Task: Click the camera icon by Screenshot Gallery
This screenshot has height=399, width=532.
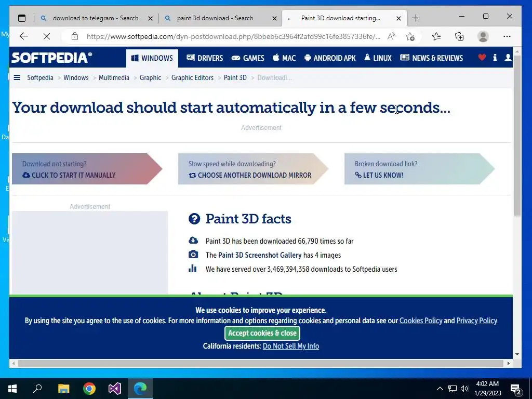Action: coord(193,255)
